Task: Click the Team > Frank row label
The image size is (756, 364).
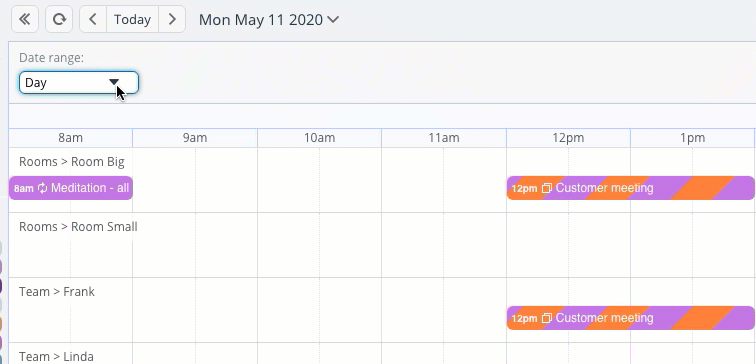Action: (x=57, y=292)
